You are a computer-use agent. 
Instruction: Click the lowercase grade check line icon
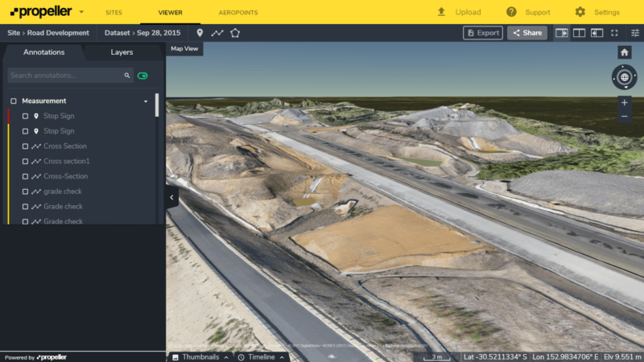point(36,191)
